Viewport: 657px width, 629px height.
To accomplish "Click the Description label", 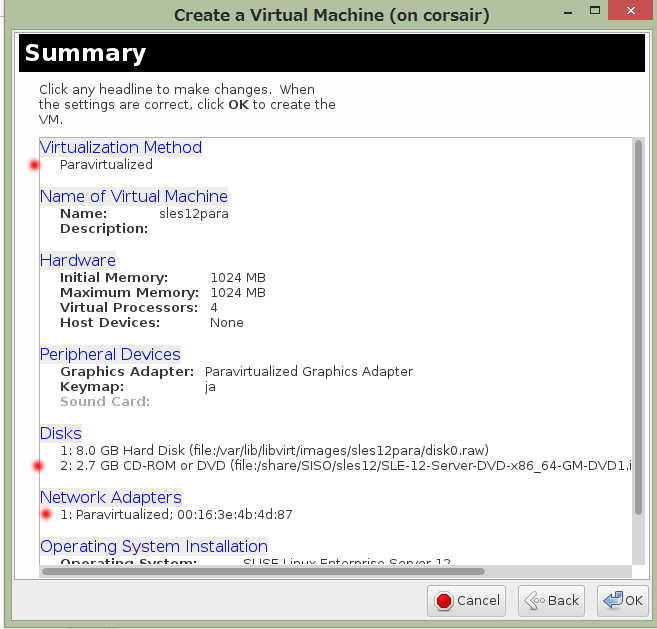I will click(x=104, y=229).
